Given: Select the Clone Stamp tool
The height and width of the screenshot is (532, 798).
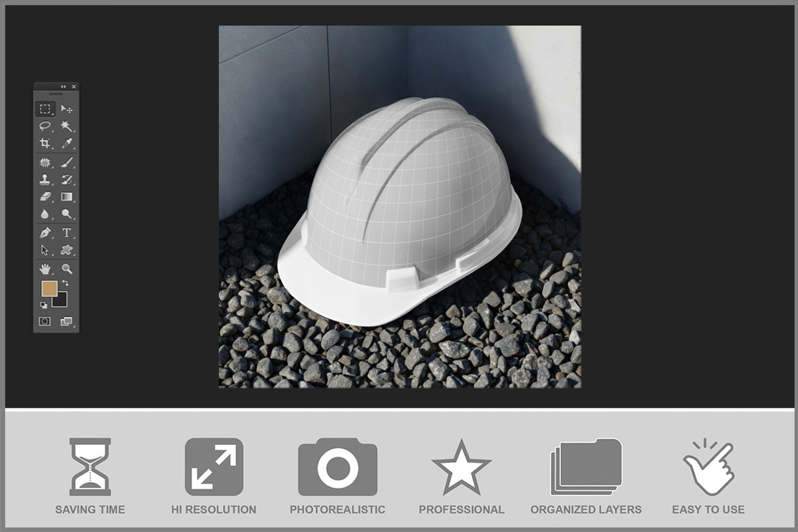Looking at the screenshot, I should click(45, 180).
